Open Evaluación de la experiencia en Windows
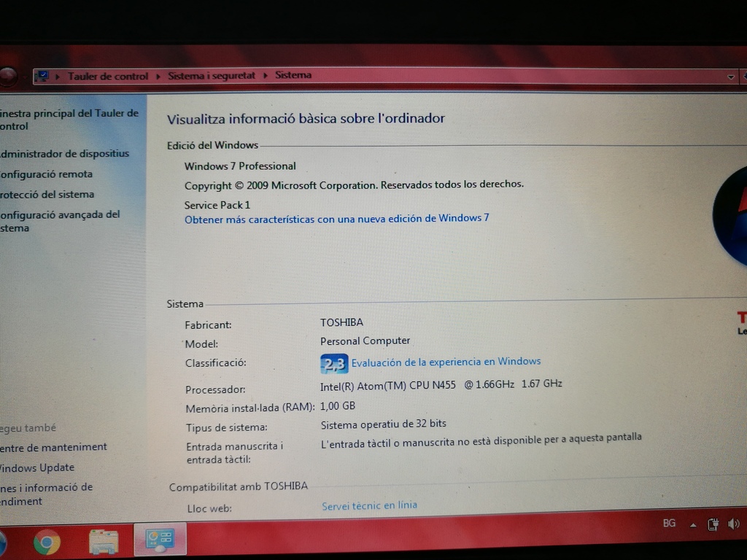Screen dimensions: 747x560 point(446,362)
